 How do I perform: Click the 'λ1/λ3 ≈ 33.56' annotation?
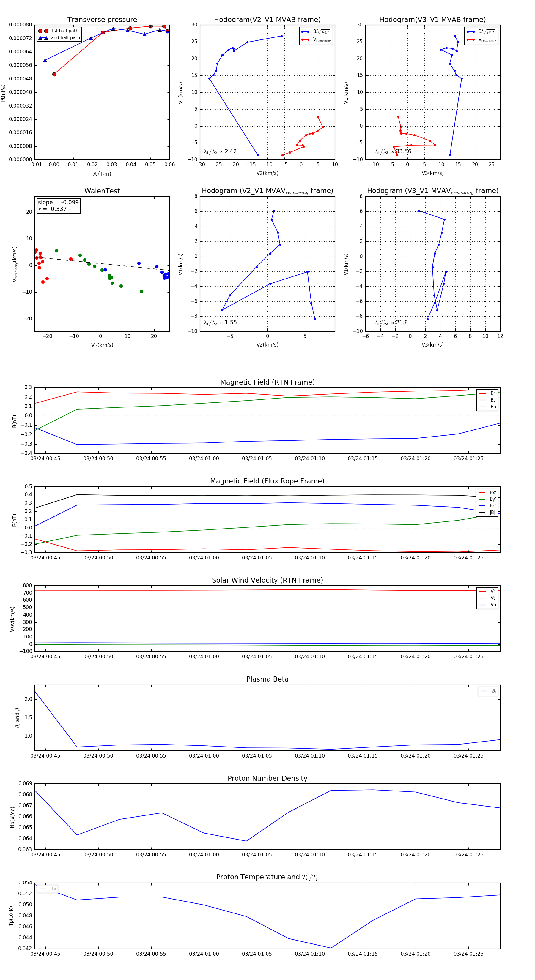coord(393,151)
